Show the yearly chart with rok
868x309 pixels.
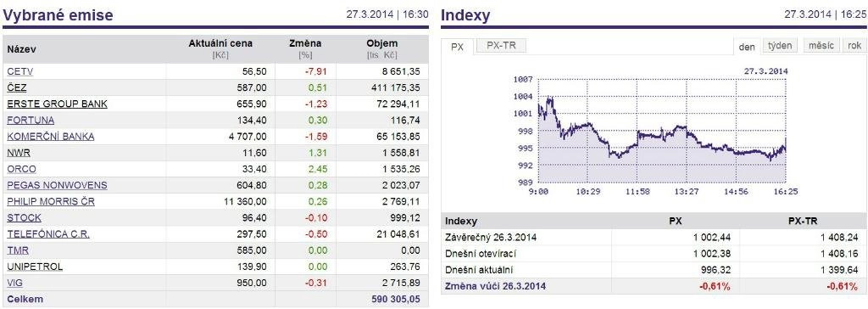pos(854,46)
